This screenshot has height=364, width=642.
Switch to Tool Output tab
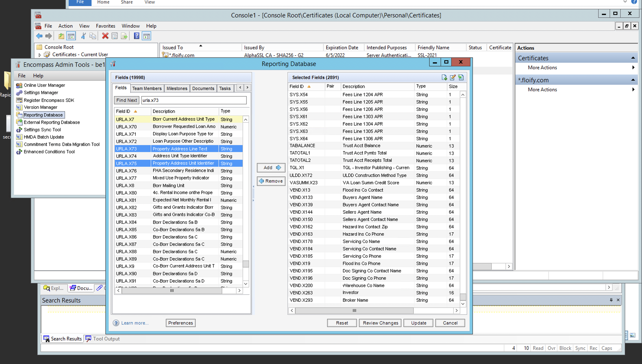[x=103, y=339]
